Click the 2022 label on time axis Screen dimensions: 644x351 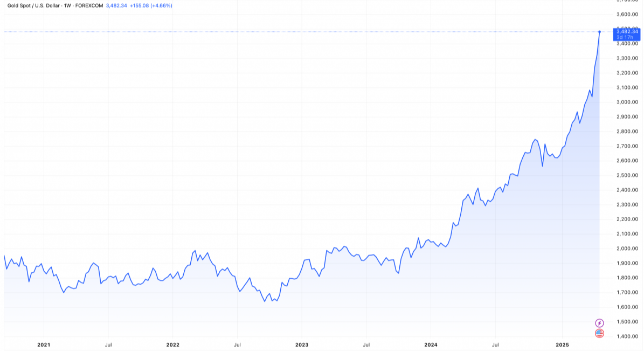click(172, 345)
